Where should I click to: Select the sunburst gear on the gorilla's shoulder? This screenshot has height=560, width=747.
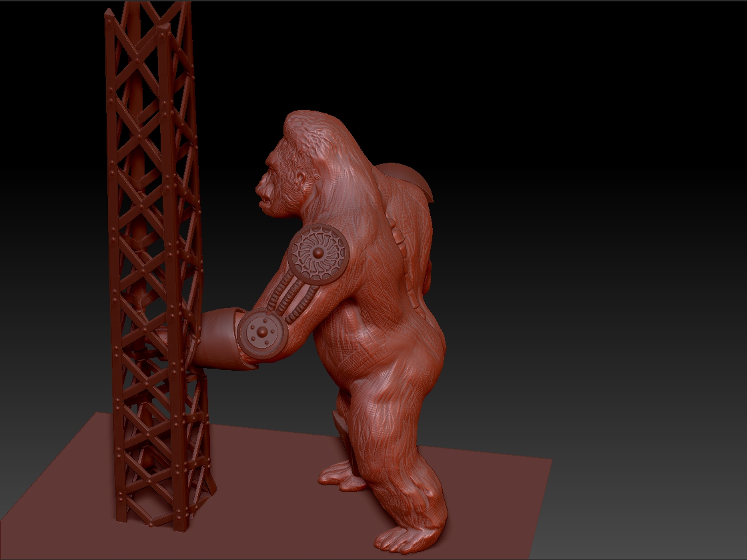click(x=319, y=253)
